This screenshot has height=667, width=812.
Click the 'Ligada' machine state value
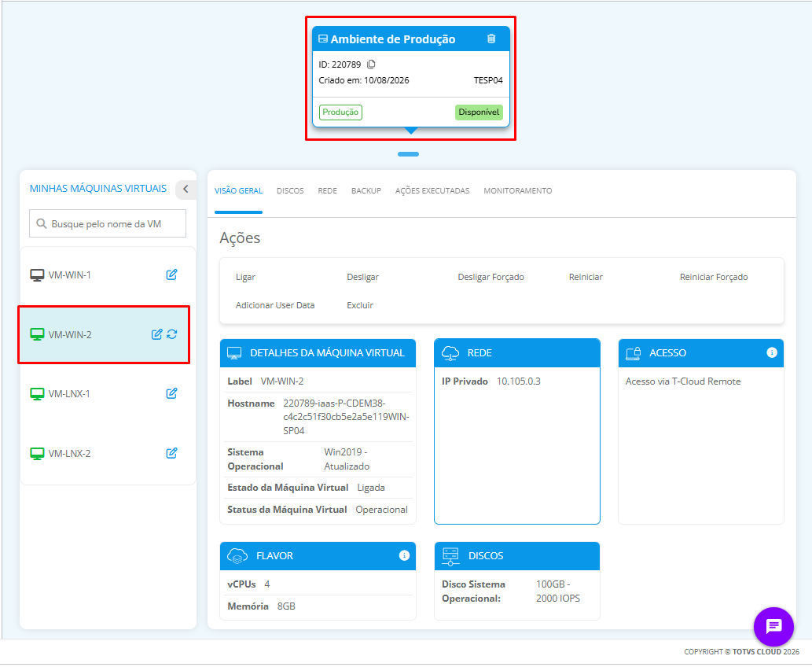[371, 487]
